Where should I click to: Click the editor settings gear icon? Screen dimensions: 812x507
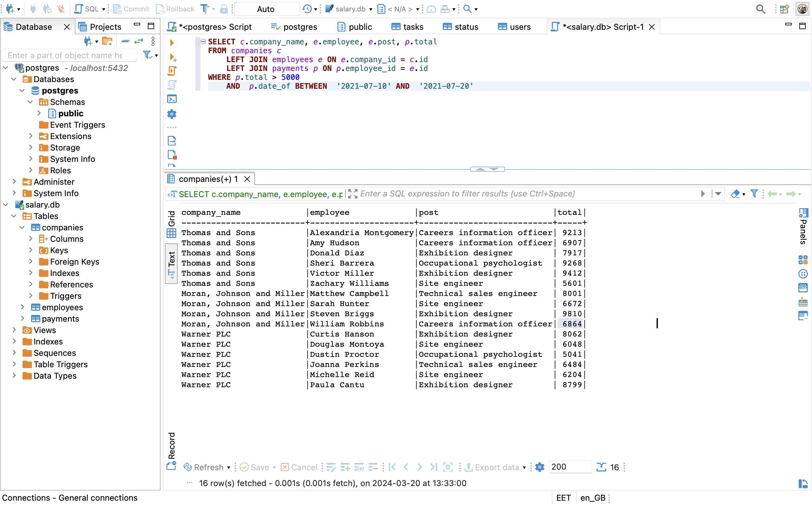point(172,114)
